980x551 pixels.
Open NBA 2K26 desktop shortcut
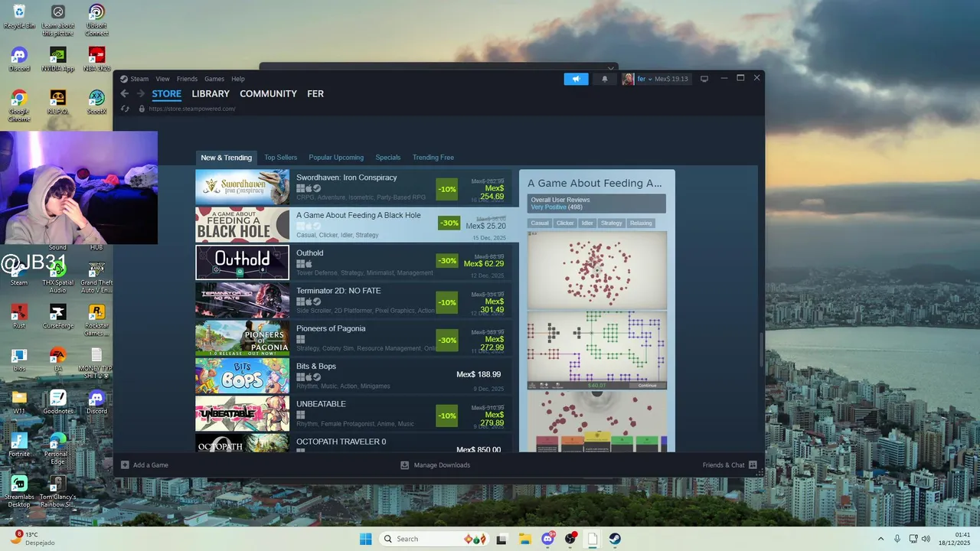[96, 60]
